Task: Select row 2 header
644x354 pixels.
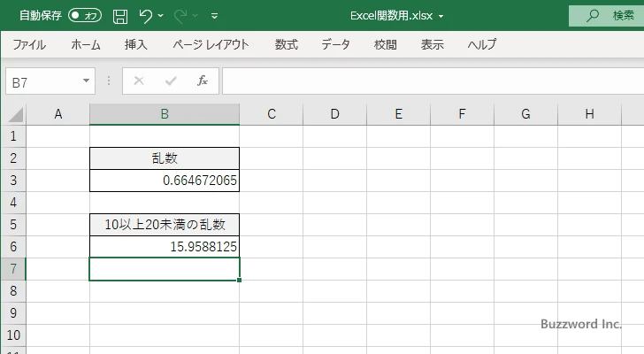Action: coord(13,158)
